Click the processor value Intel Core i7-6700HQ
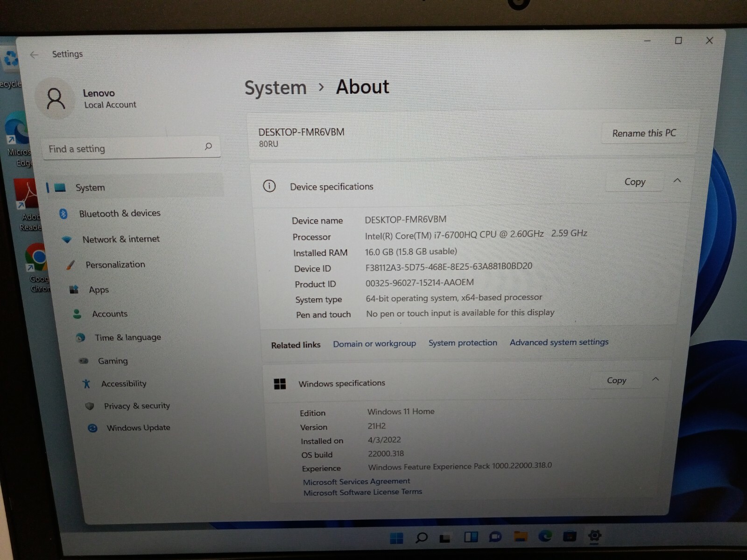This screenshot has width=747, height=560. click(x=476, y=234)
